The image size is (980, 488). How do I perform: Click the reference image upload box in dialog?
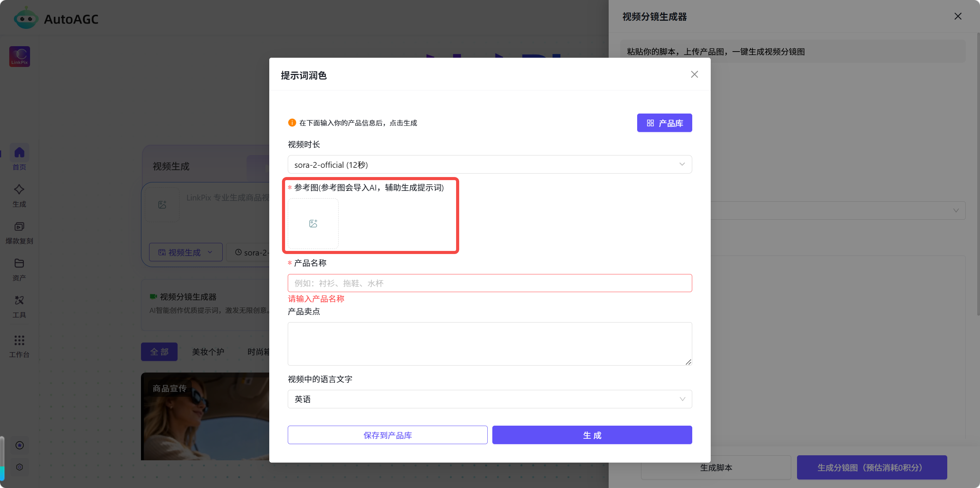click(313, 224)
